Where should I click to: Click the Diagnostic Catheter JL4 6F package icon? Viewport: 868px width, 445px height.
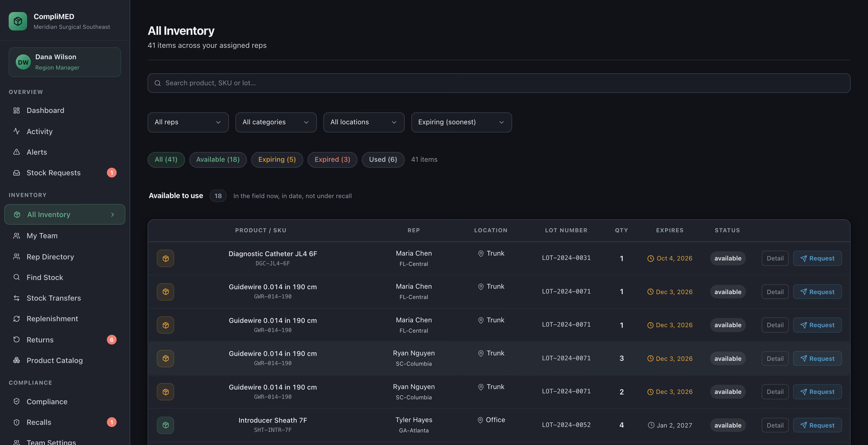tap(165, 258)
